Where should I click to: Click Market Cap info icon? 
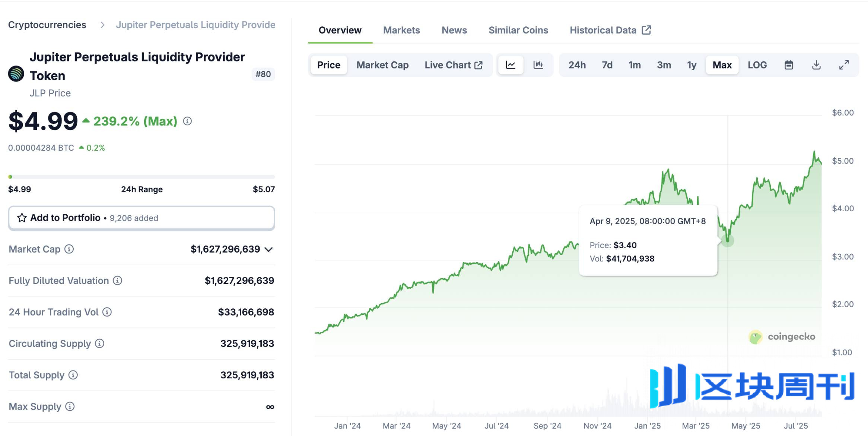(69, 249)
